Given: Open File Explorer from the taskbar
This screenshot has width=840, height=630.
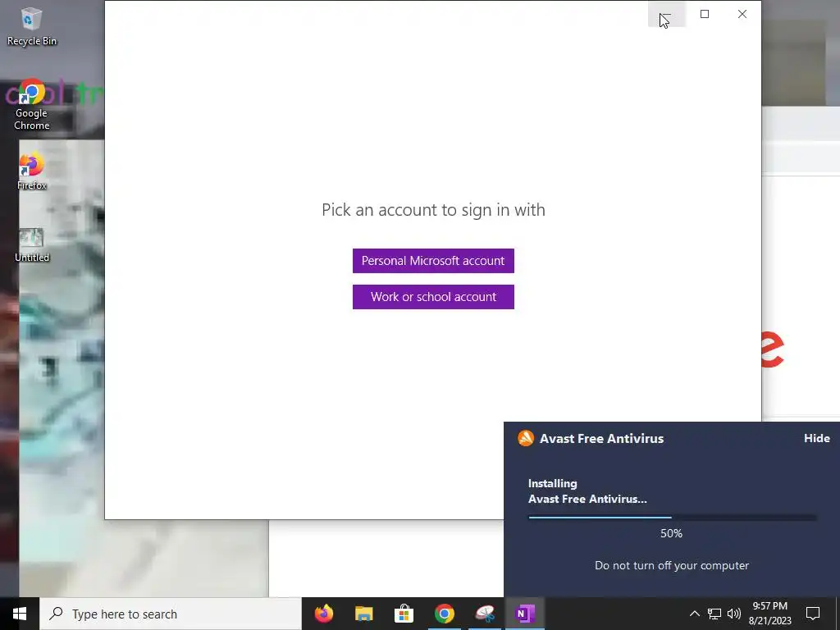Looking at the screenshot, I should tap(363, 614).
